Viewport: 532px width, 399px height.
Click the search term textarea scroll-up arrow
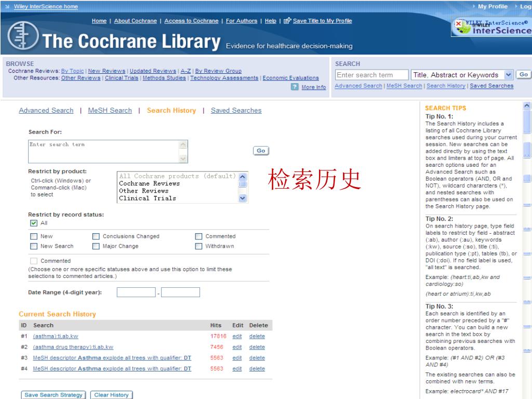(183, 144)
